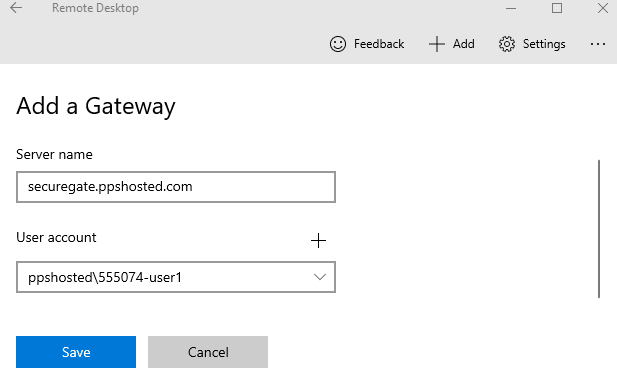Select the Feedback text label

[x=379, y=44]
